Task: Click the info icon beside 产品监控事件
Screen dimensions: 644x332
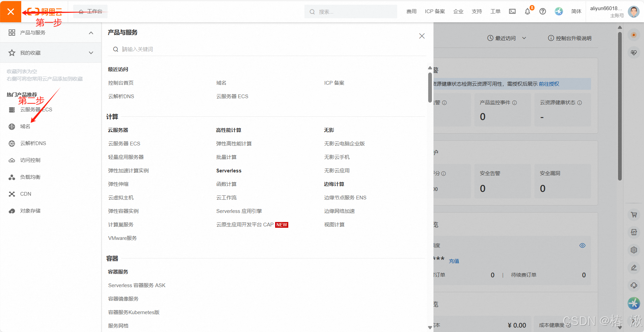Action: 515,103
